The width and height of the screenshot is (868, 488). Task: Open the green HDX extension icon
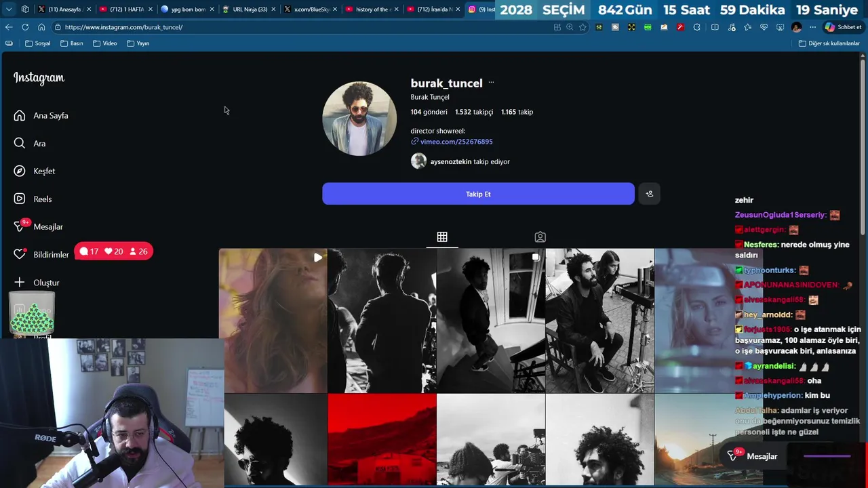click(648, 27)
